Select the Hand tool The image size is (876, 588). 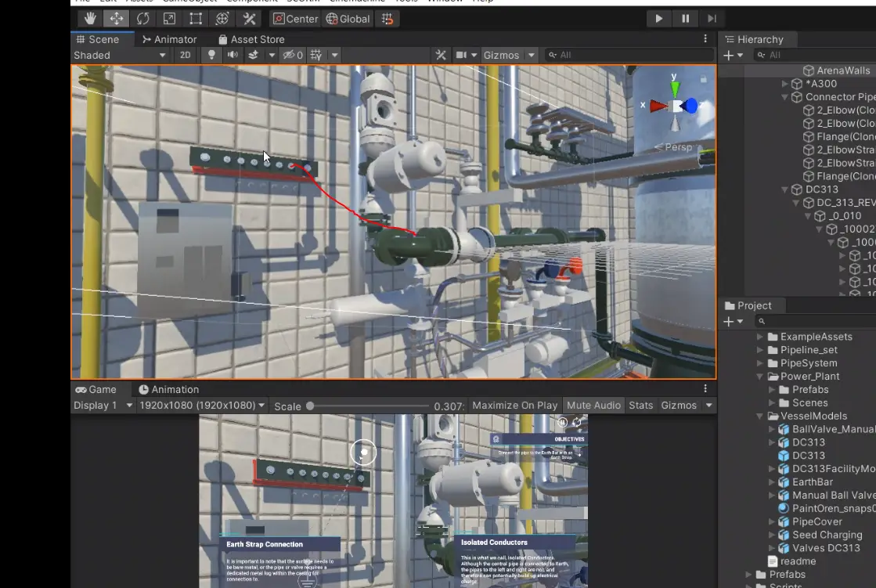91,19
